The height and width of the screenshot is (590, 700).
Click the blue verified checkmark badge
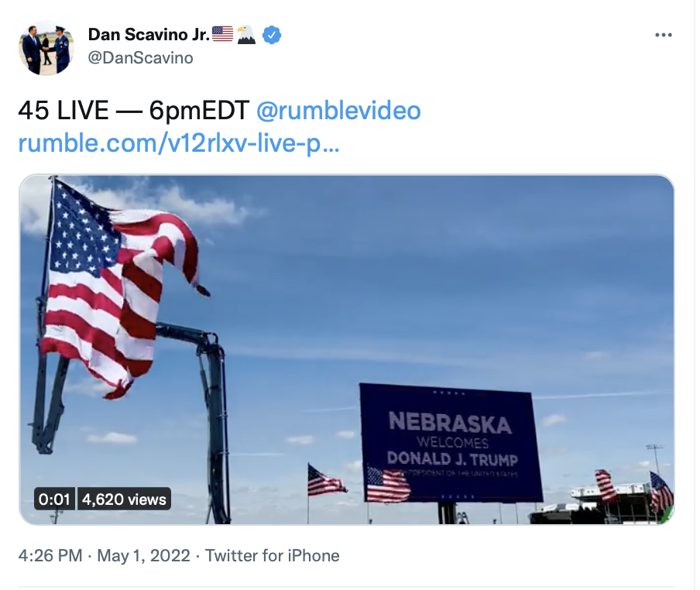pos(272,34)
